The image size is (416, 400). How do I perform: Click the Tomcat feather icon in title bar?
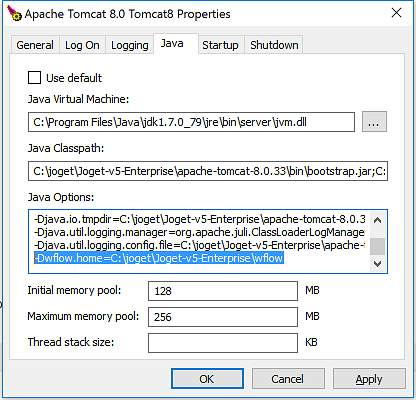[x=14, y=13]
